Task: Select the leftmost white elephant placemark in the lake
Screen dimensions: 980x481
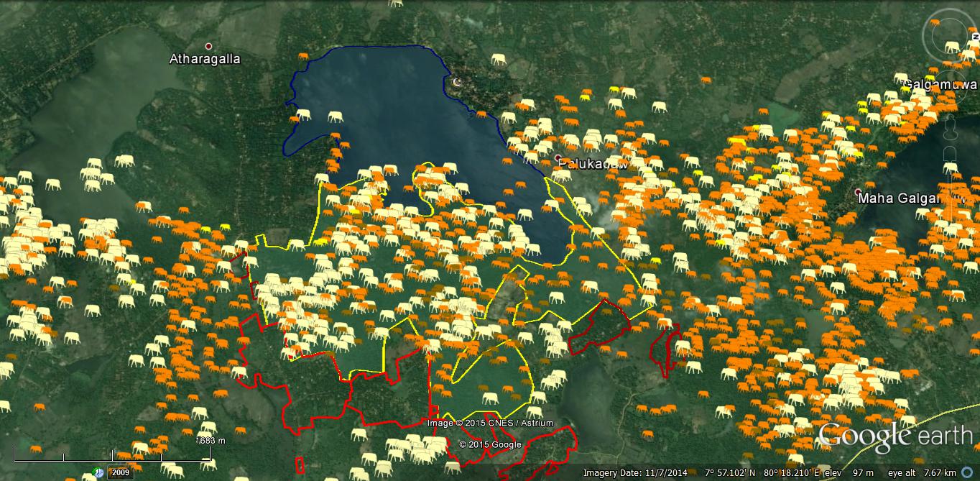Action: (x=303, y=114)
